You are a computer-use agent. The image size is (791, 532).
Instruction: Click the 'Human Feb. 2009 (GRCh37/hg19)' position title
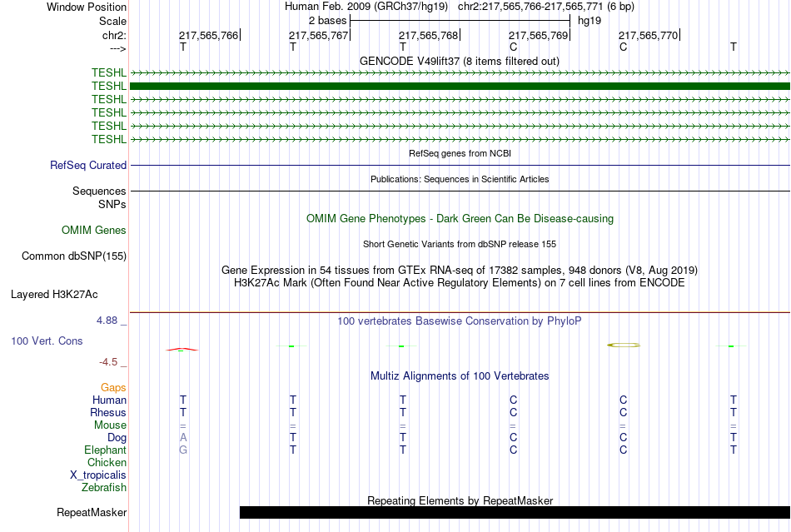pos(366,7)
